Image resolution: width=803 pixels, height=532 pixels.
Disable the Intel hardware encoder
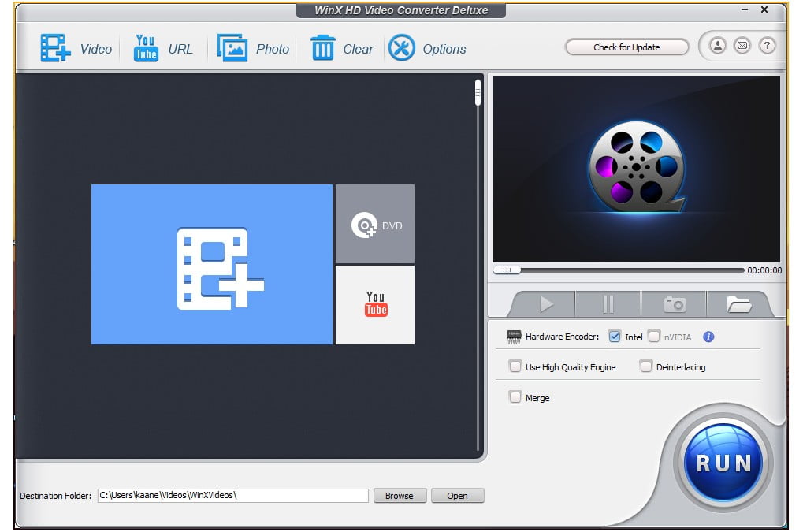[x=615, y=337]
